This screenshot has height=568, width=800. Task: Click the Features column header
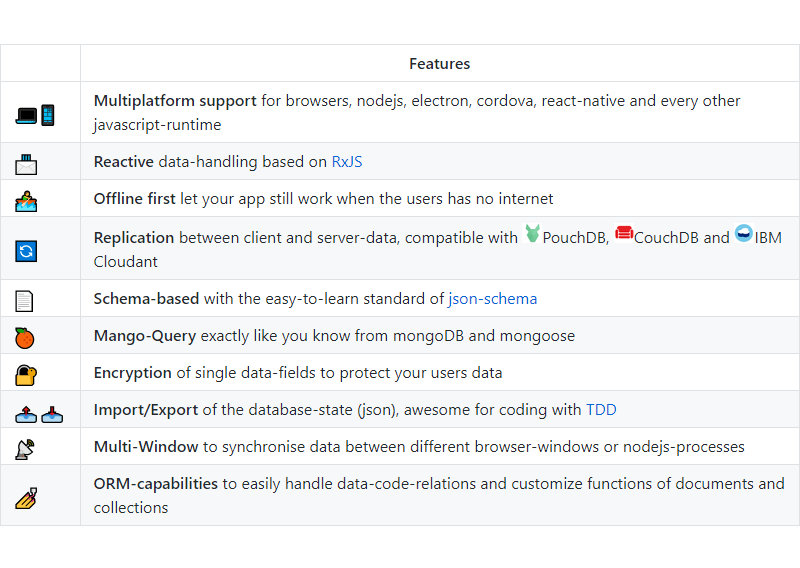click(439, 64)
